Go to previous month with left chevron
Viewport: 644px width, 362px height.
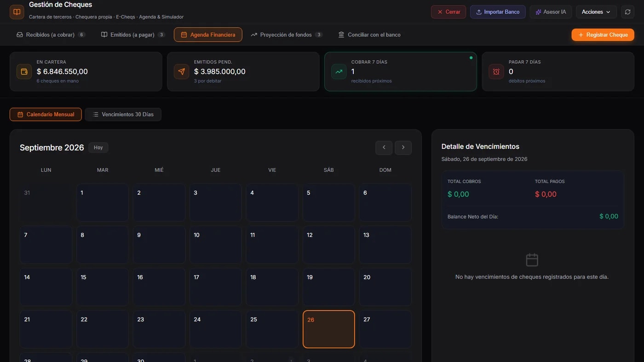384,147
